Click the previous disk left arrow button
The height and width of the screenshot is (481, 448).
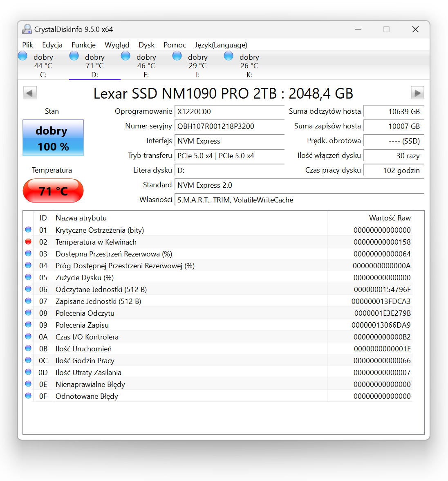point(30,93)
